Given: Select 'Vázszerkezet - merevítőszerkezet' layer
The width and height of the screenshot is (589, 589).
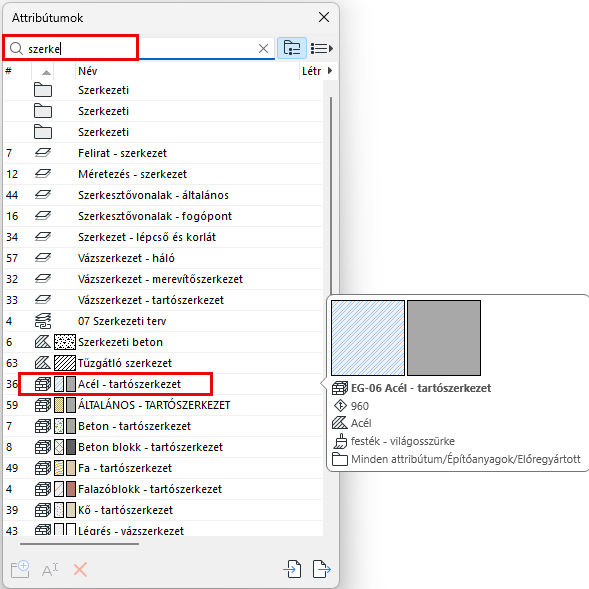Looking at the screenshot, I should [163, 279].
